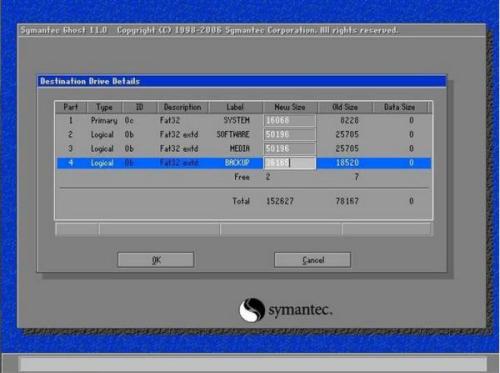Click Logical type in the MEDIA row
This screenshot has width=500, height=373.
(102, 148)
